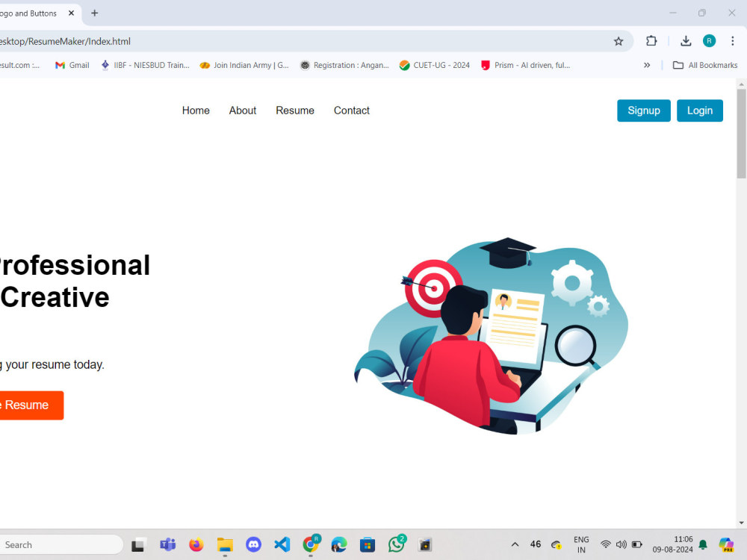Open the notifications bell icon
Viewport: 747px width, 560px height.
tap(703, 544)
